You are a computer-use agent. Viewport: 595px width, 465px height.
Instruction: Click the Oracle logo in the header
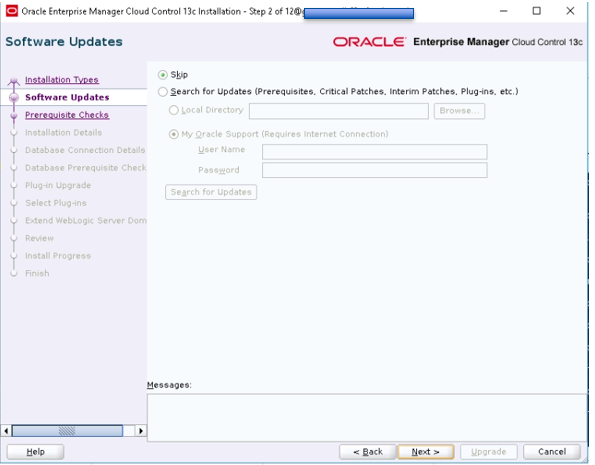(x=370, y=42)
